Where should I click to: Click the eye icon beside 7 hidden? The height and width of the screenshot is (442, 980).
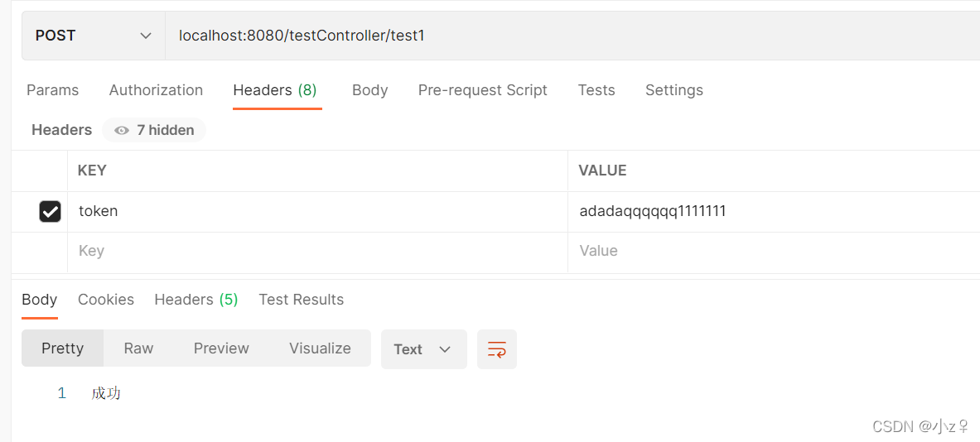[x=122, y=131]
